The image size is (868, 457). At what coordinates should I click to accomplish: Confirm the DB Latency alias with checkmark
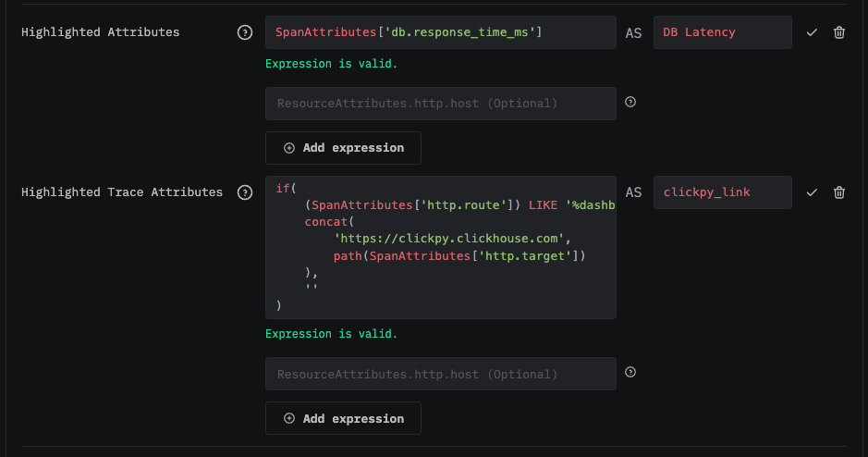812,32
